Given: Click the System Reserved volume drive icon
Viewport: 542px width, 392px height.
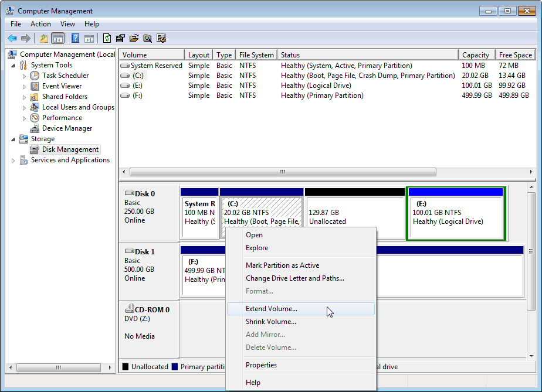Looking at the screenshot, I should (125, 66).
